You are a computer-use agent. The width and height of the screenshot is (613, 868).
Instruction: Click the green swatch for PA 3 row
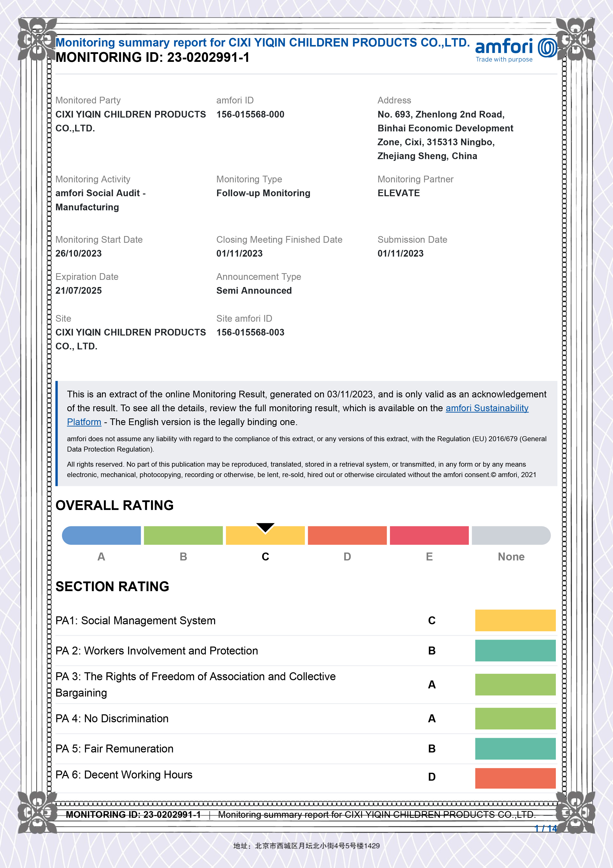(515, 685)
